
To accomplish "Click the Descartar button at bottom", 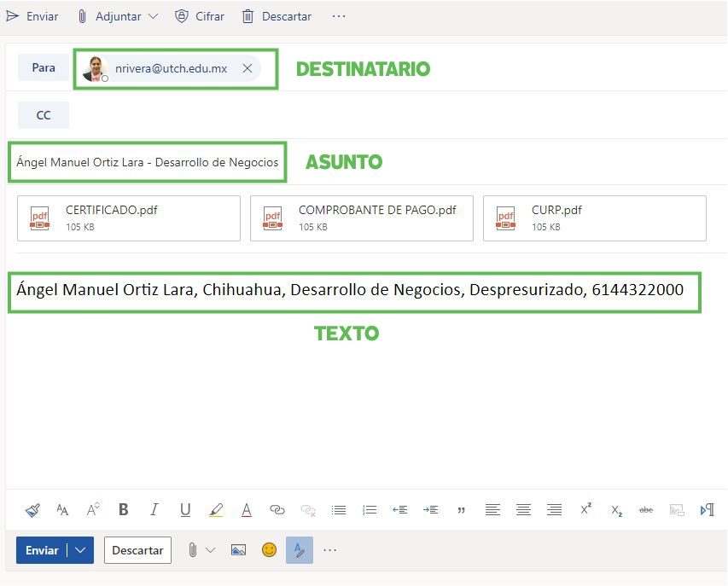I will pyautogui.click(x=137, y=550).
